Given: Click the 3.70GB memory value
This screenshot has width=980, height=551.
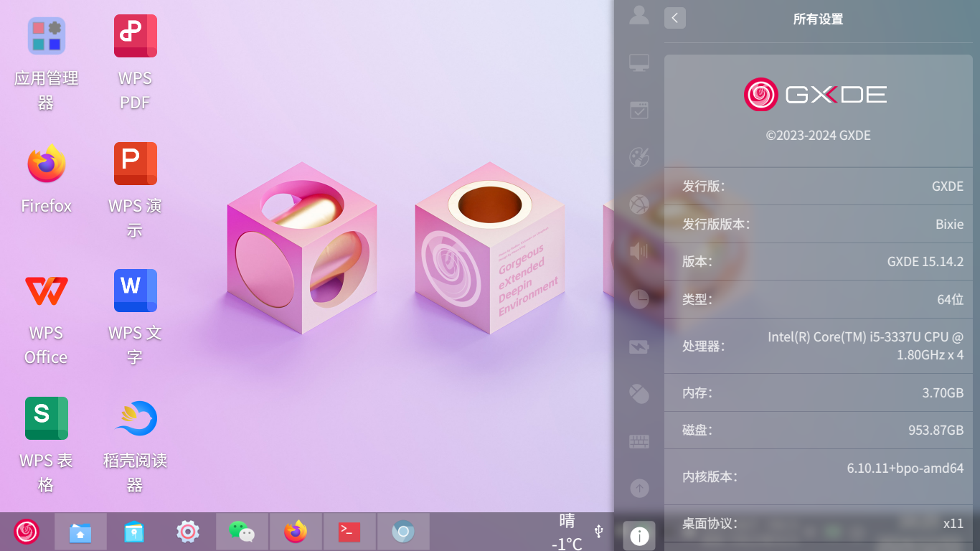Looking at the screenshot, I should pos(943,392).
